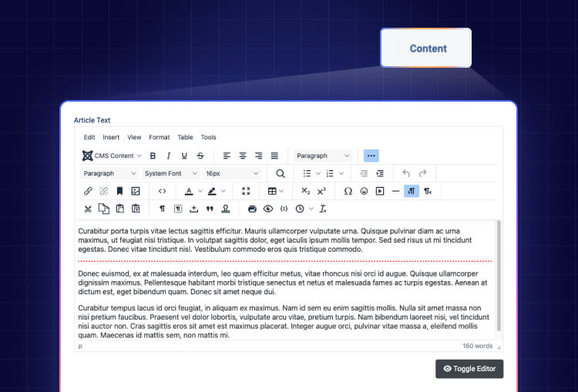
Task: Insert a bullet list
Action: pos(307,173)
